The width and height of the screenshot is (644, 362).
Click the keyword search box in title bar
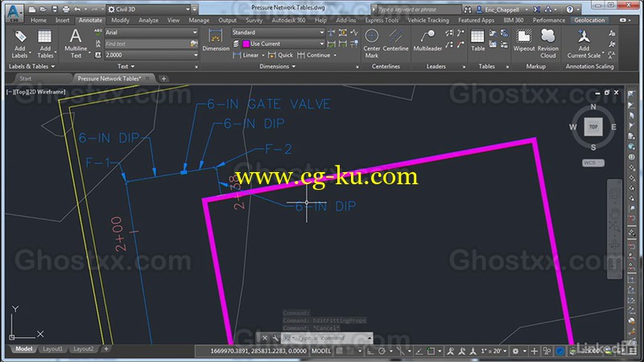418,9
